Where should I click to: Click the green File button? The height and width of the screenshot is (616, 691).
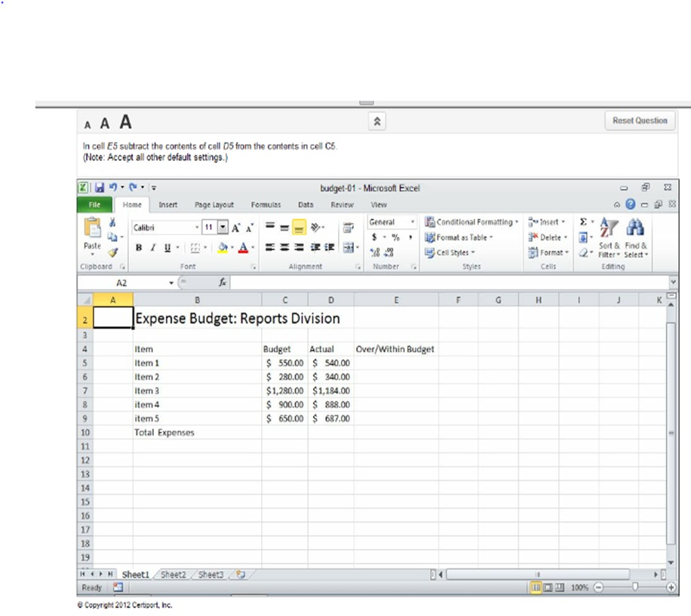94,204
